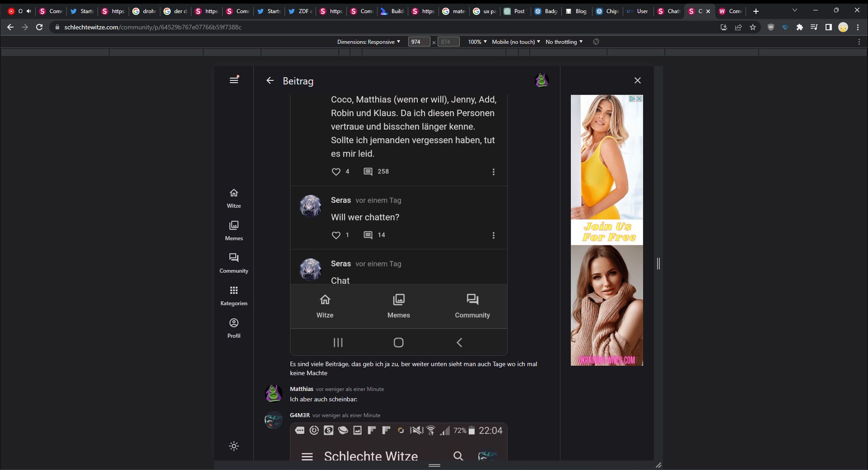Toggle device rotation in DevTools toolbar
This screenshot has width=868, height=470.
click(x=596, y=42)
